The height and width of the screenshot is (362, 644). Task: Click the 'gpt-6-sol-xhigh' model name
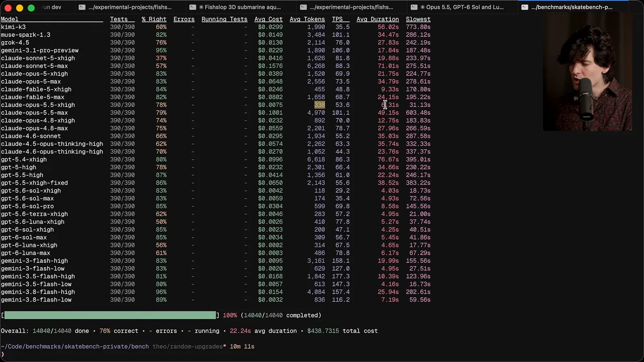point(27,230)
